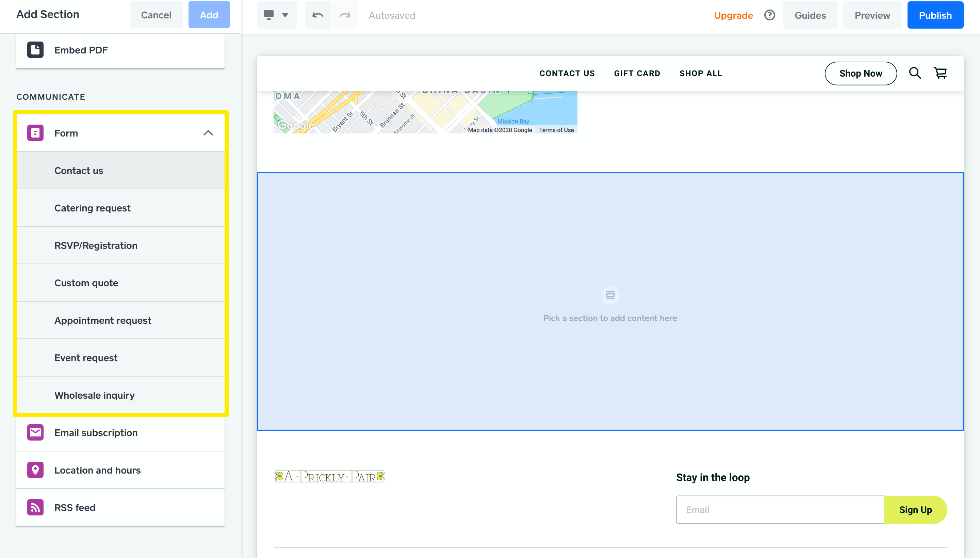Open the site search magnifier icon
Viewport: 980px width, 558px height.
915,73
